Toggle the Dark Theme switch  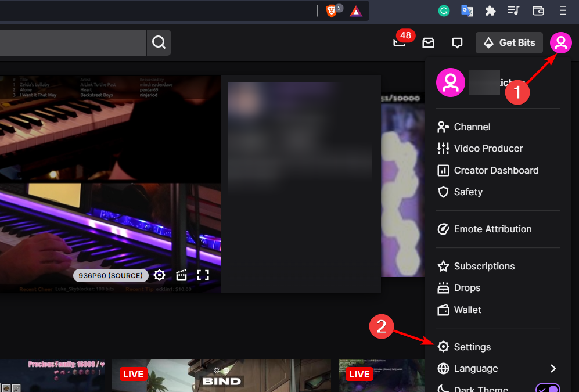548,387
